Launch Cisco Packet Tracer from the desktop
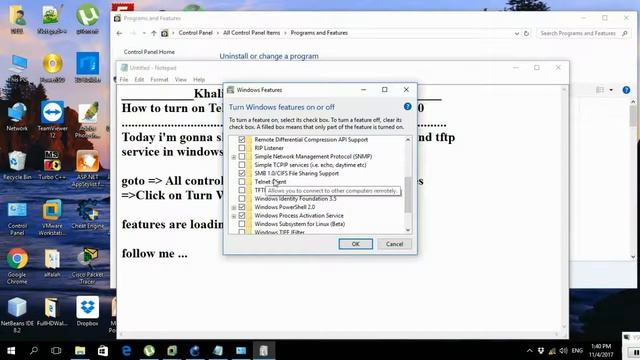This screenshot has width=640, height=360. (x=87, y=266)
